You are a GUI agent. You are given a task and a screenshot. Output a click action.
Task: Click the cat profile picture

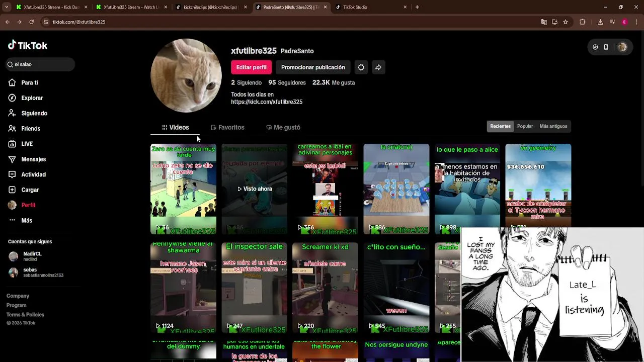[x=186, y=75]
